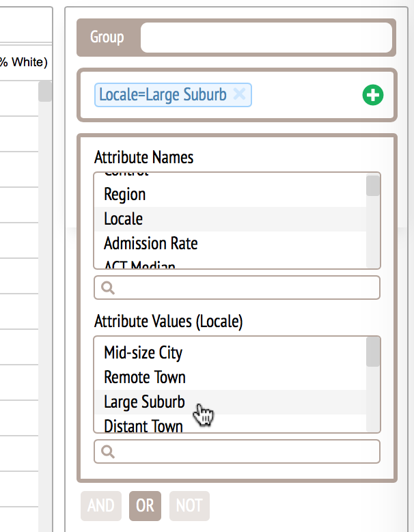Screen dimensions: 414x532
Task: Click the Group name input field
Action: coord(266,38)
